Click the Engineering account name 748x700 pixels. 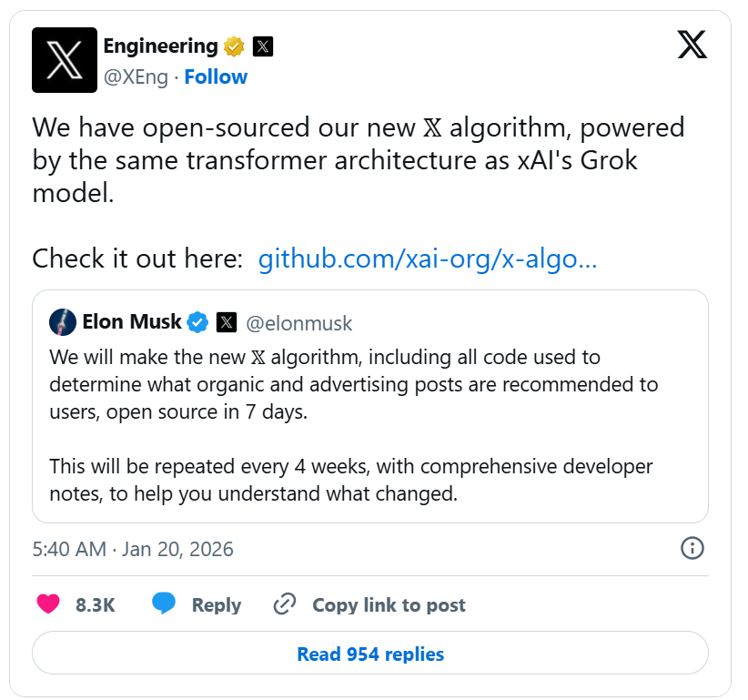pos(160,46)
